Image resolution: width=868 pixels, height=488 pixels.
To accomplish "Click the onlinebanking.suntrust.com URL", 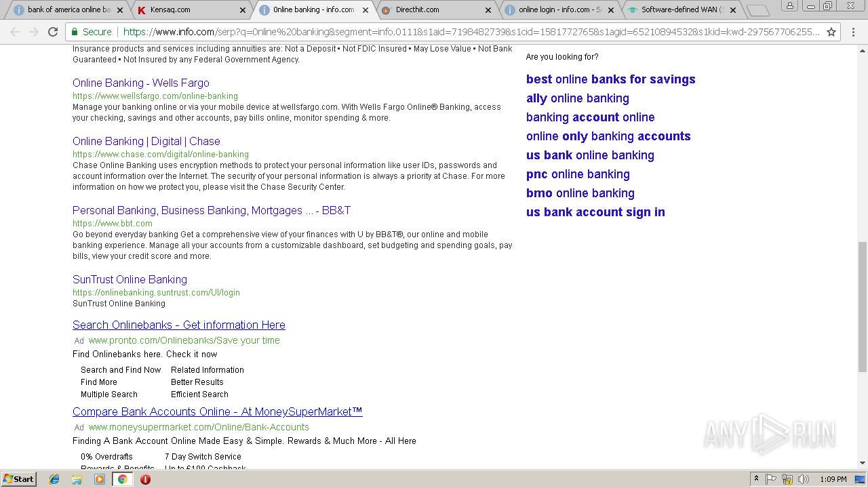I will pos(156,292).
